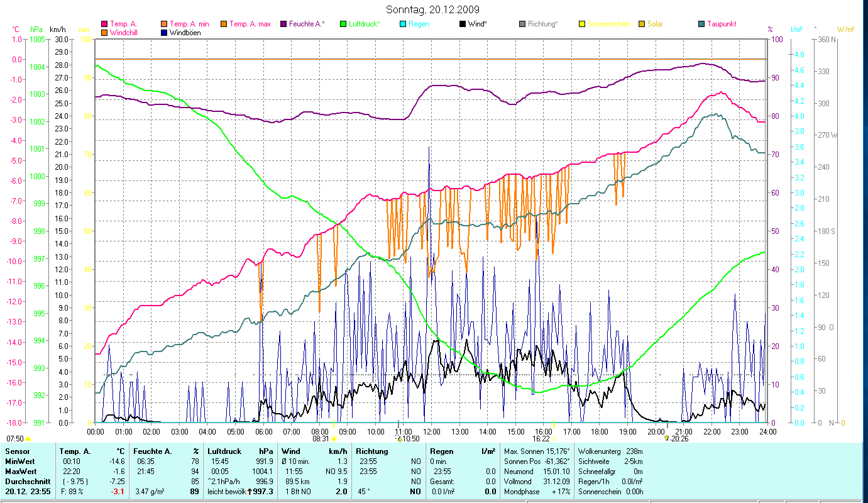Click the pink Temp. A. legend swatch

(x=105, y=25)
